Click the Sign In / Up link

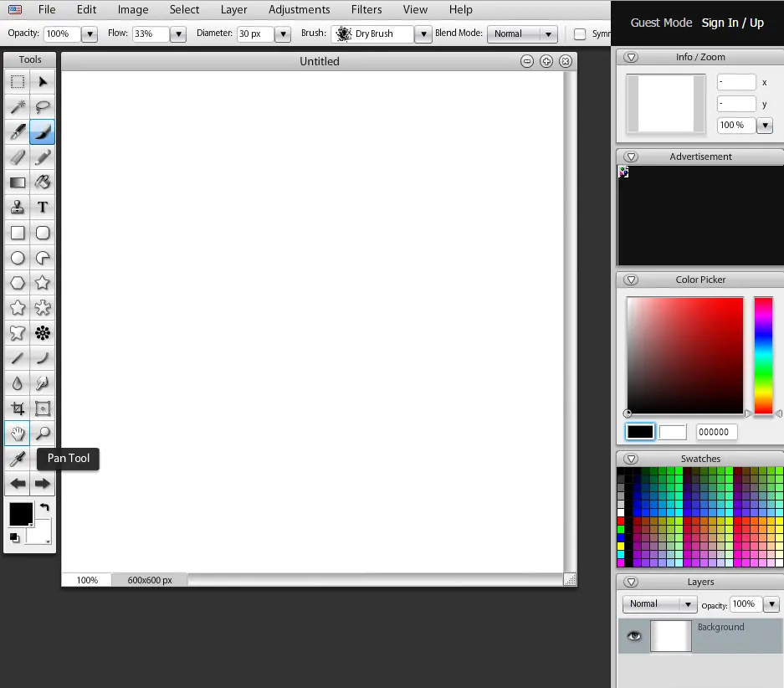click(732, 23)
